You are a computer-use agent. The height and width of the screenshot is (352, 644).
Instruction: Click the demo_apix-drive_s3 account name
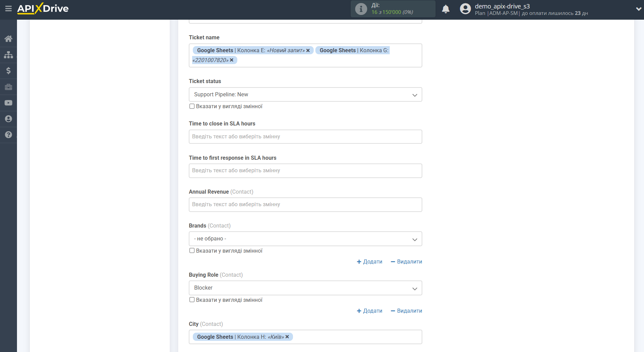(502, 6)
